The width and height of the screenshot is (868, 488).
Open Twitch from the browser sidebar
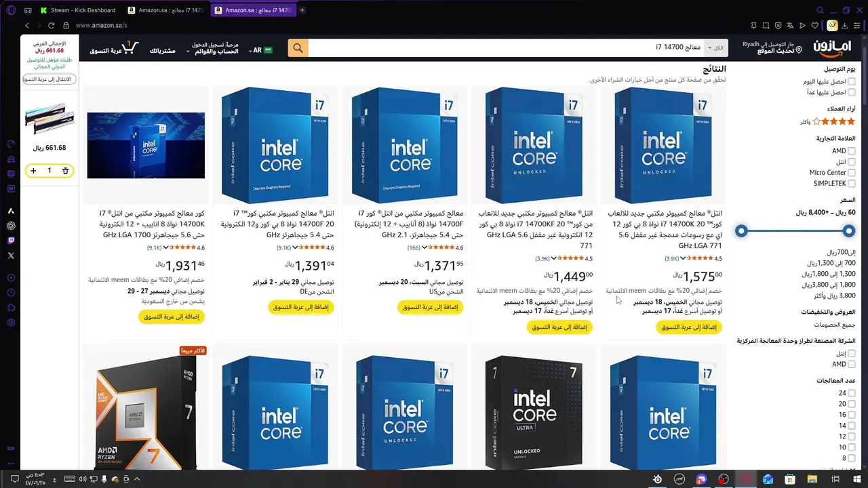11,241
